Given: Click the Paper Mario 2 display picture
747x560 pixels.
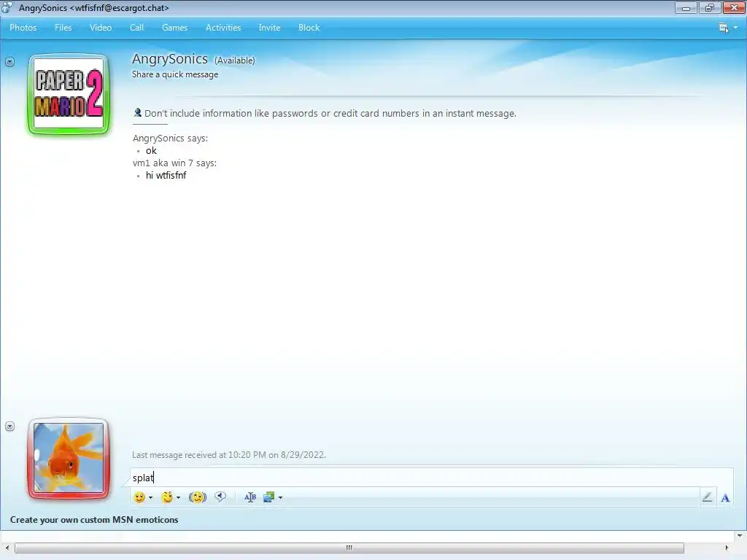Looking at the screenshot, I should tap(69, 94).
